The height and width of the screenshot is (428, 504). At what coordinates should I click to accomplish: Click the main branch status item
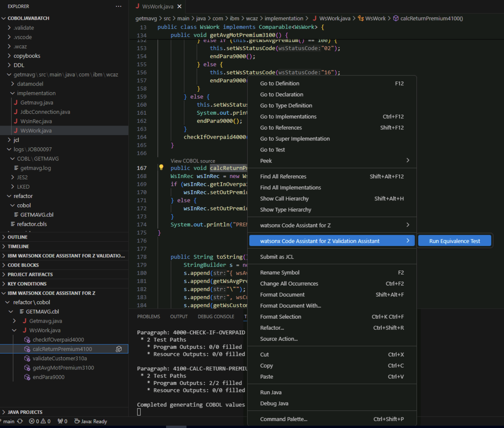(9, 421)
